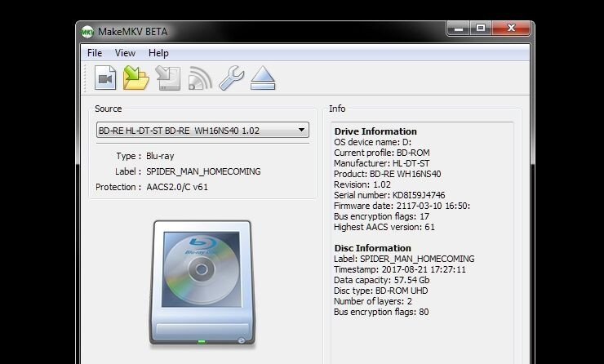
Task: Eject the disc with the eject icon
Action: pyautogui.click(x=263, y=78)
